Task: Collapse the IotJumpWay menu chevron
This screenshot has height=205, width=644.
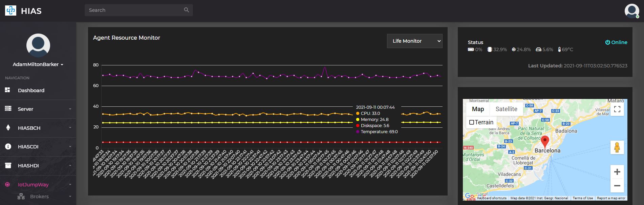Action: coord(70,185)
